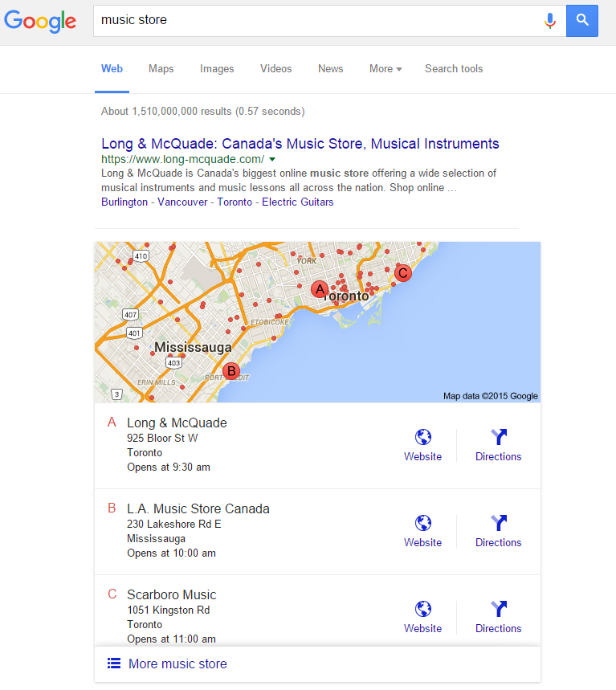This screenshot has height=690, width=616.
Task: Click the blue search magnifier button
Action: click(x=582, y=21)
